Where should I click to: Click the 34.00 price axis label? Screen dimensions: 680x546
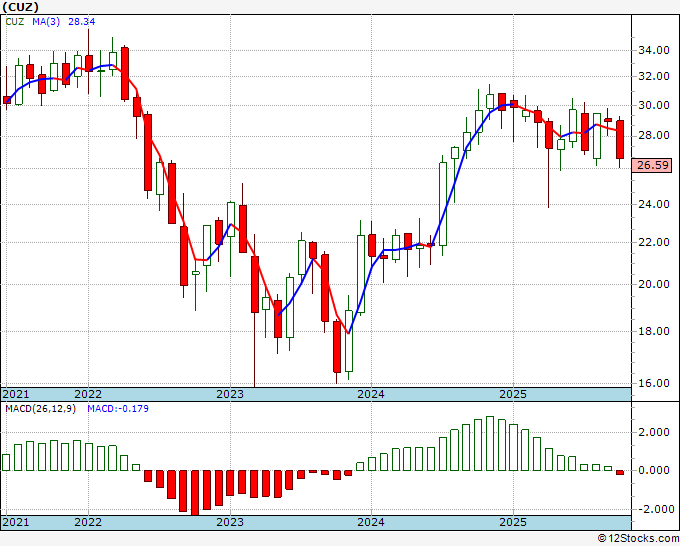coord(654,50)
